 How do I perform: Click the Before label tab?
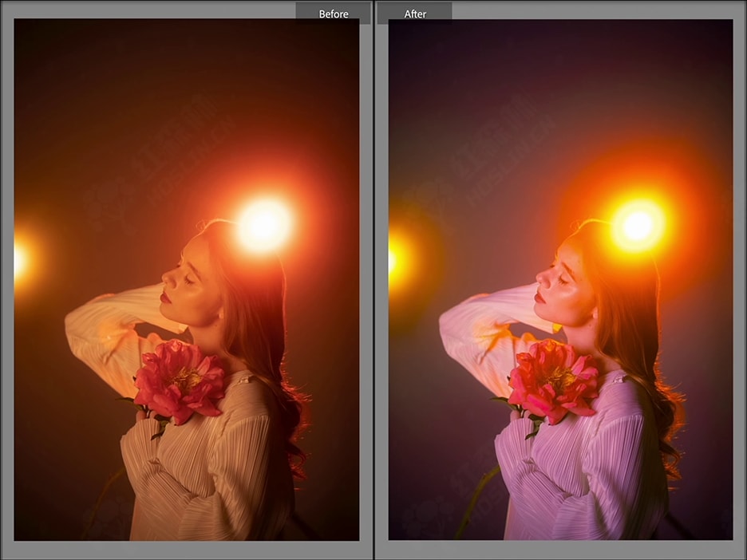[x=333, y=14]
